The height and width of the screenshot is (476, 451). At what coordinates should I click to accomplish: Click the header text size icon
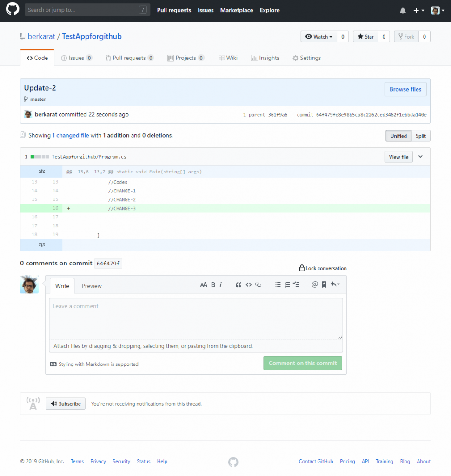pyautogui.click(x=204, y=285)
